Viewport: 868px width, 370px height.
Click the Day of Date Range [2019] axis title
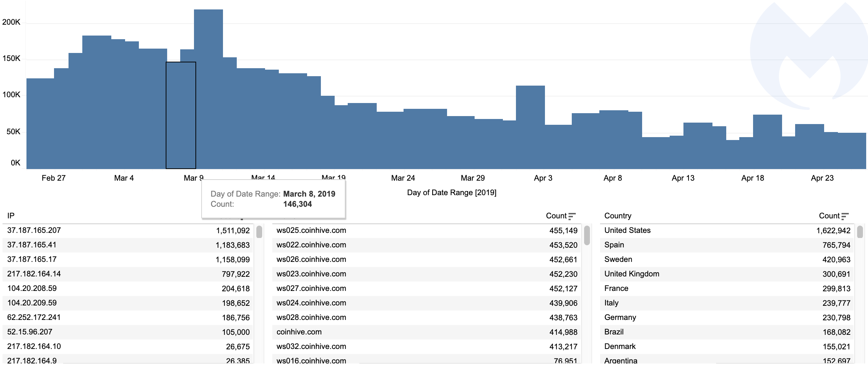coord(452,193)
